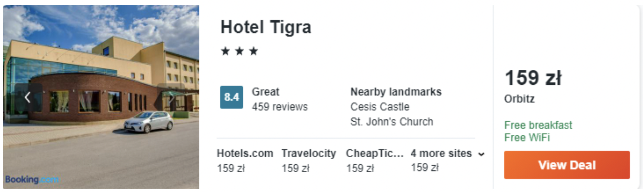Open the Hotel Tigra title link
The height and width of the screenshot is (192, 644).
click(266, 27)
